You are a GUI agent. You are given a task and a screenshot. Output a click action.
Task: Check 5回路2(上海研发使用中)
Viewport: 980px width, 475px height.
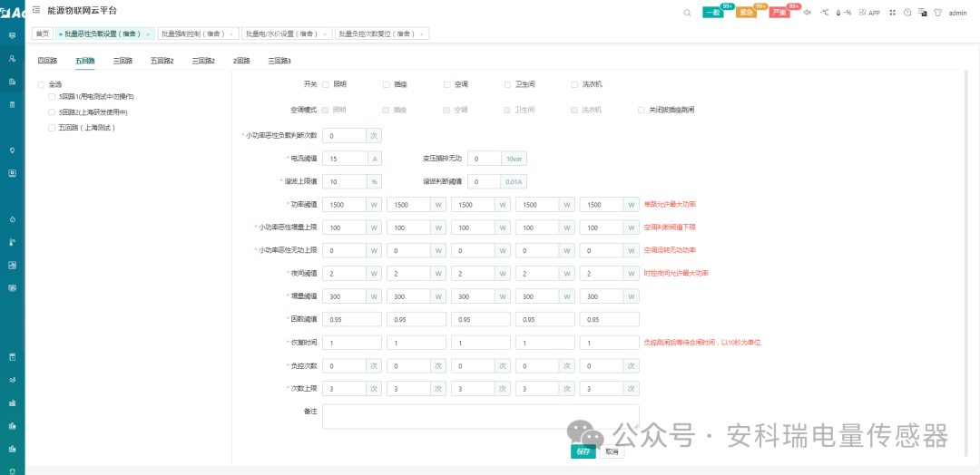[52, 112]
